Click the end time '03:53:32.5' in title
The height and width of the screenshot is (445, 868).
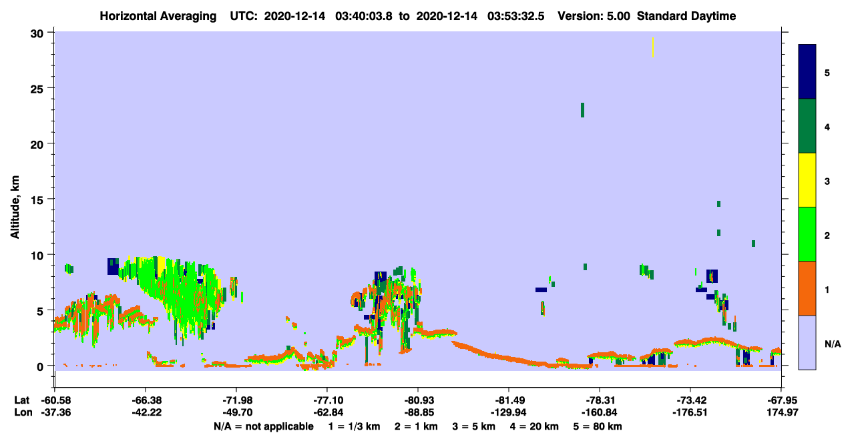pos(515,16)
